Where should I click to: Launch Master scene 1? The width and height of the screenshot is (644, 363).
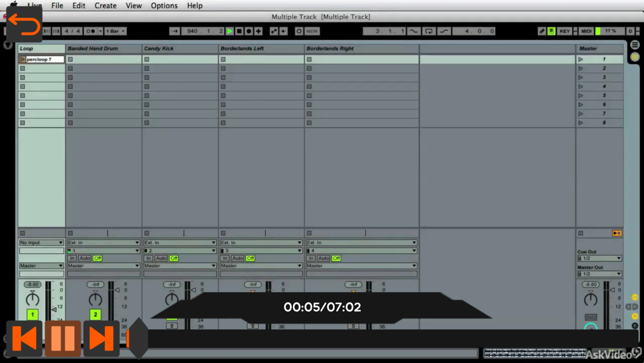point(581,59)
